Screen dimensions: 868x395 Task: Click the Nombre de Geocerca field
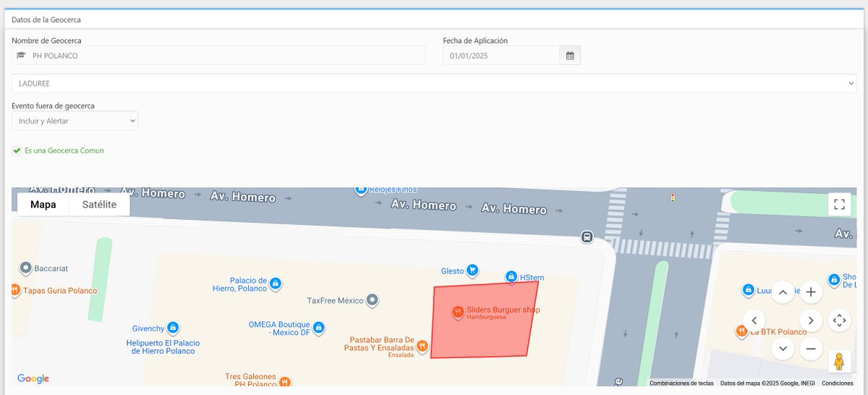pos(218,56)
